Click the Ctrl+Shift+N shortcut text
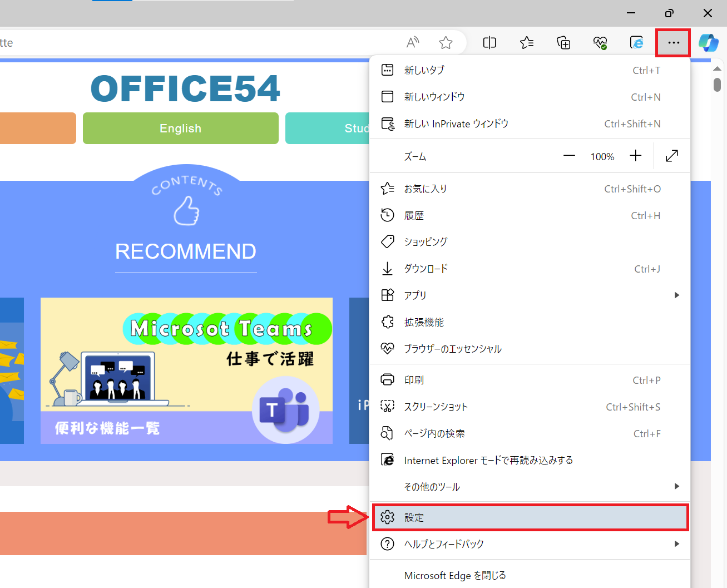Image resolution: width=727 pixels, height=588 pixels. 632,124
